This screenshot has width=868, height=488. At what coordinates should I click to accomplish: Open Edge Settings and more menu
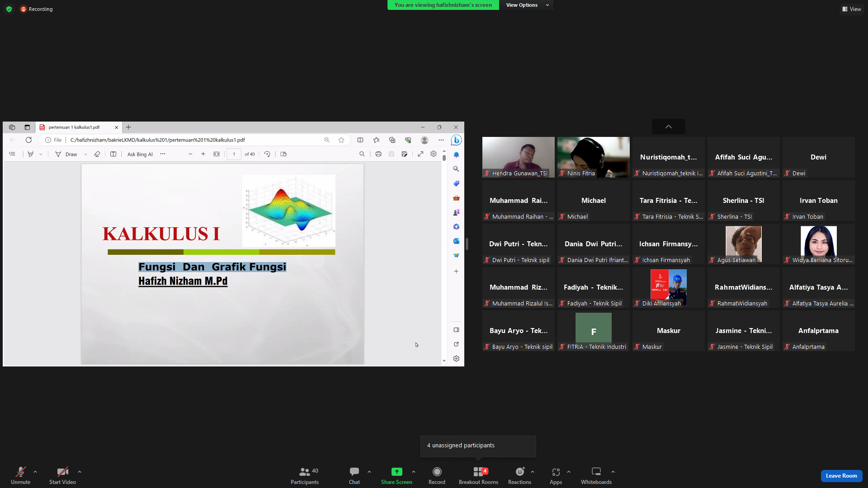(x=441, y=140)
